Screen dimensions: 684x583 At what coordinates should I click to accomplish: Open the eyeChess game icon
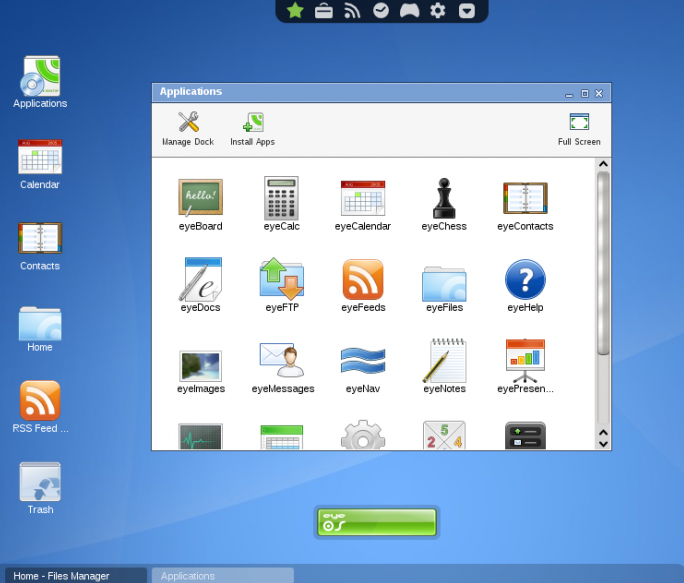(x=444, y=200)
